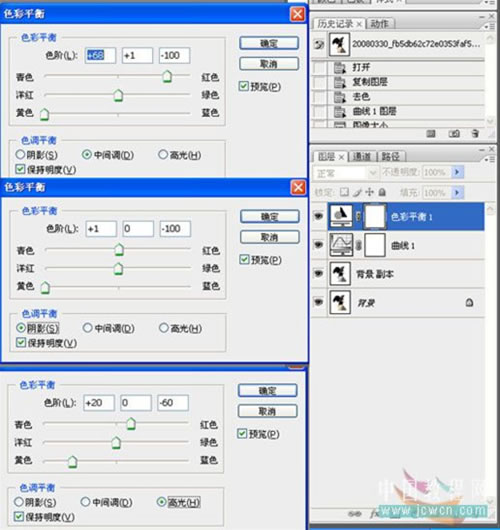Select 阴影(S) radio in the dialog showing +20
The image size is (500, 530).
click(19, 502)
